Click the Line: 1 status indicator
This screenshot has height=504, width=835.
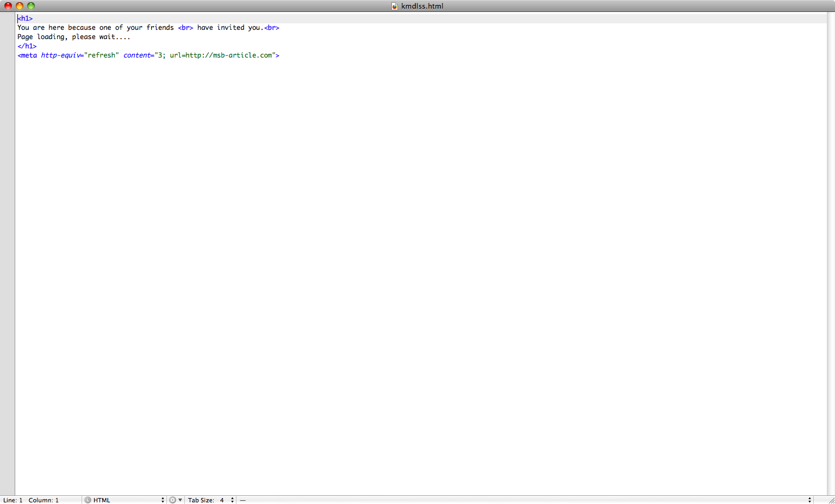(x=13, y=500)
